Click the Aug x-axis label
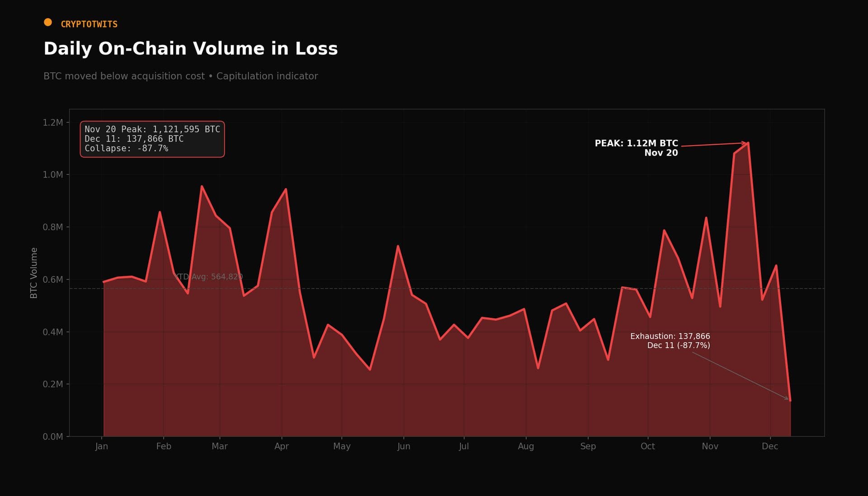The width and height of the screenshot is (868, 496). (x=526, y=446)
